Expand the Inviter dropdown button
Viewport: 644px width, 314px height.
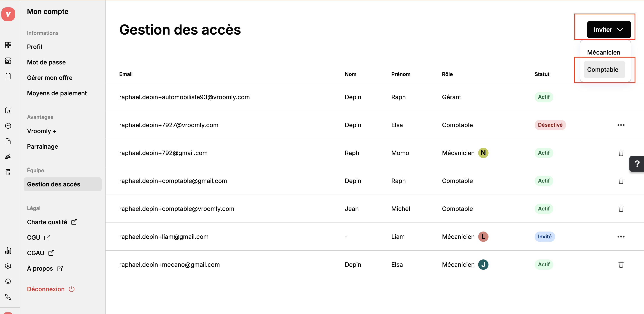coord(609,29)
